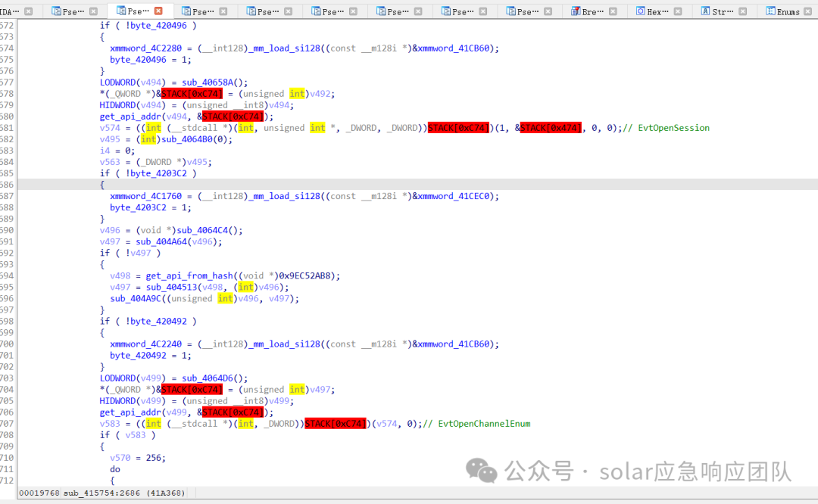Select xmmword_4C1760 variable
Screen dimensions: 818x504
tap(146, 196)
